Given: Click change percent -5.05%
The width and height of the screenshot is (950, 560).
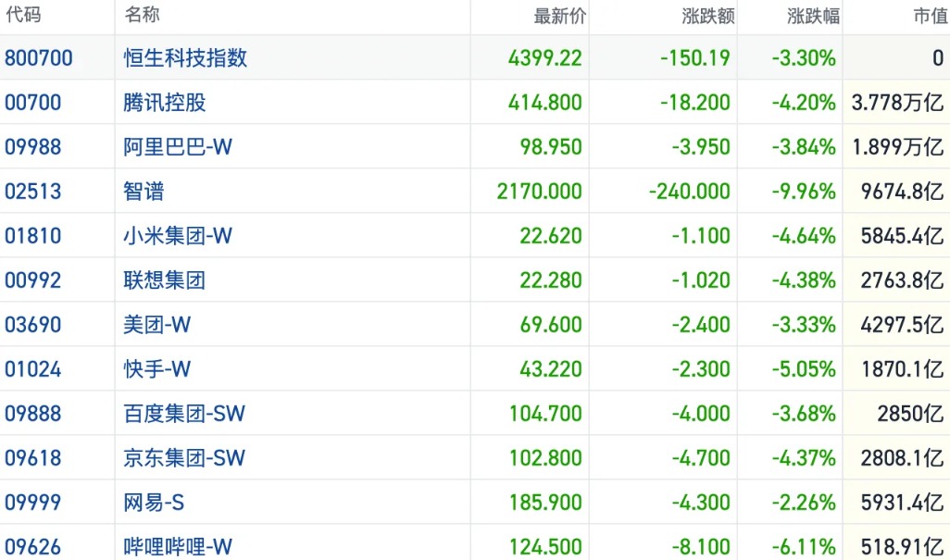Looking at the screenshot, I should 804,369.
